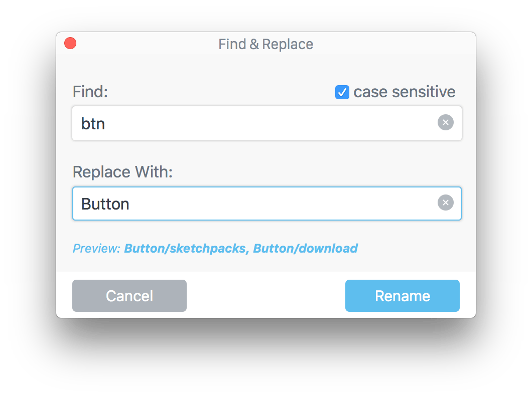Confirm renaming with the Rename button
532x398 pixels.
(x=403, y=296)
